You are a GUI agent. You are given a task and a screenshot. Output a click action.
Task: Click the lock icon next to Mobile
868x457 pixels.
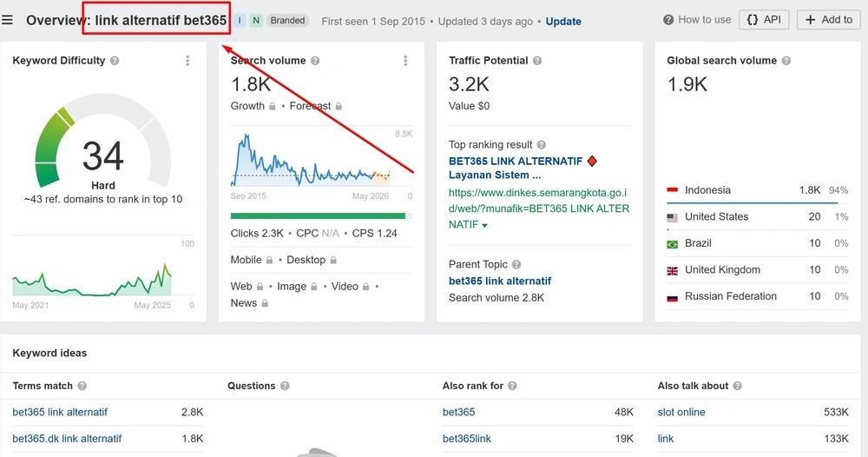(269, 260)
